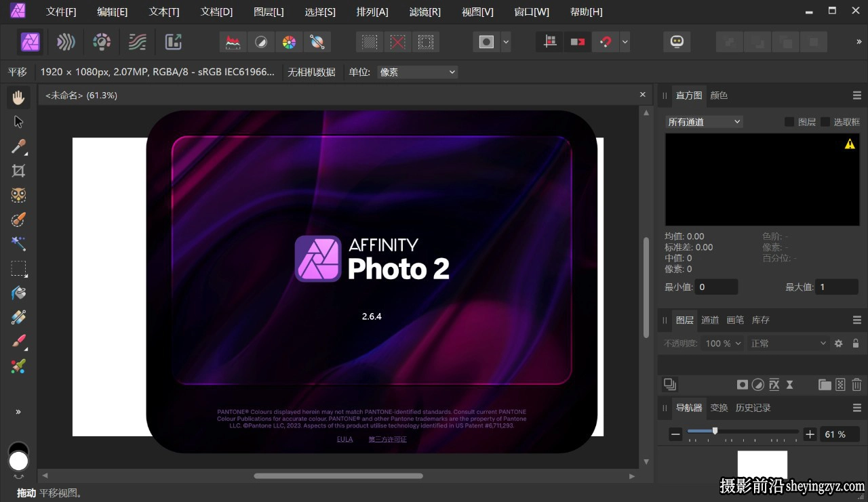
Task: Switch to Photo Persona
Action: click(x=30, y=42)
